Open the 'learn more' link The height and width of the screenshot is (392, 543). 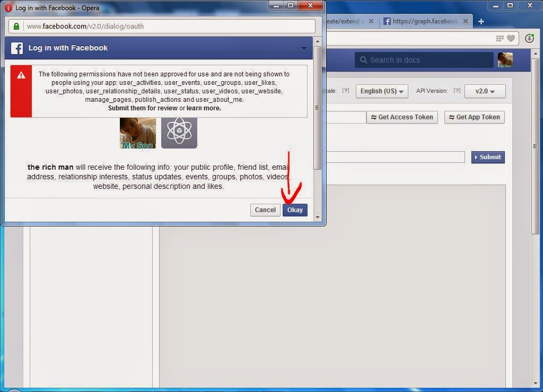(204, 108)
